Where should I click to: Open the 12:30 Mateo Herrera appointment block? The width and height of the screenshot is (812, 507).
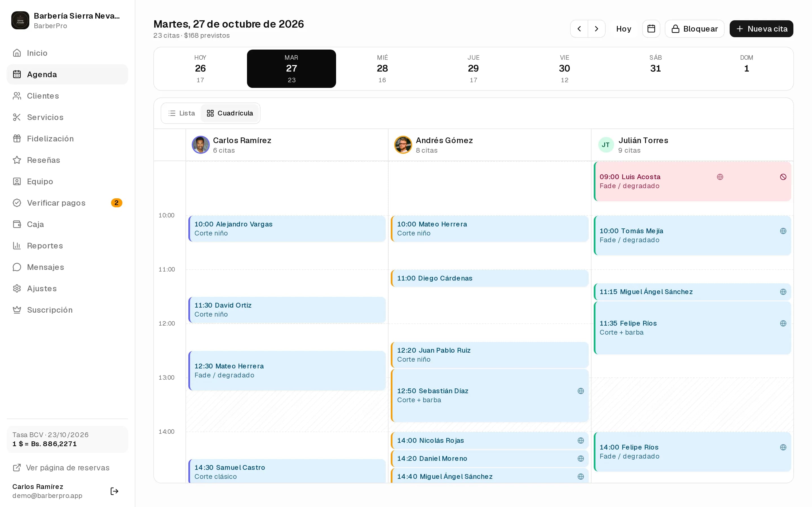coord(287,371)
